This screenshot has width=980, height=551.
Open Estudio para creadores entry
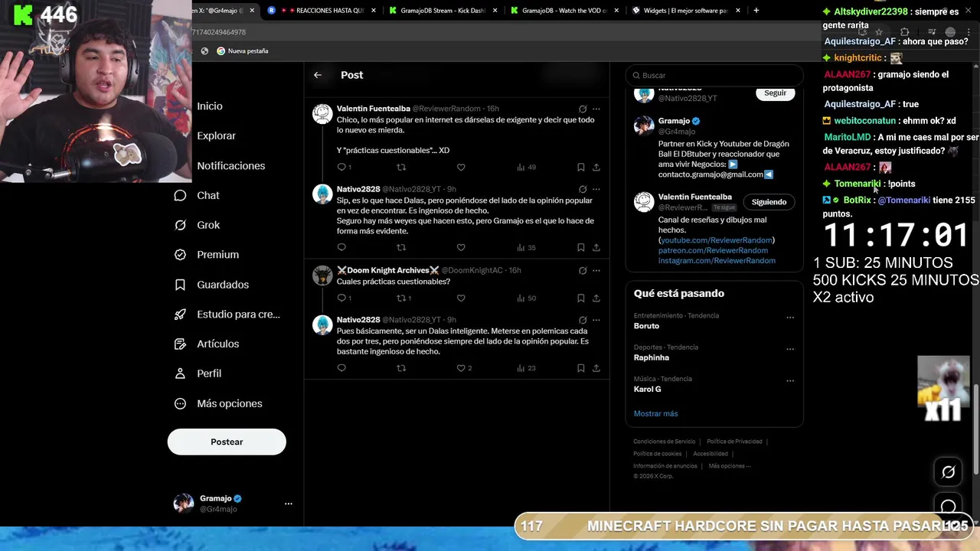[227, 315]
